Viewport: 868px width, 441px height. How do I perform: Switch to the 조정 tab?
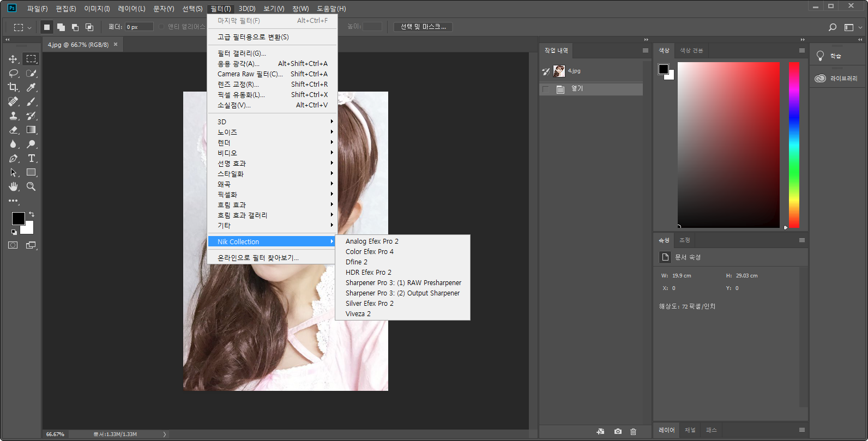[685, 240]
